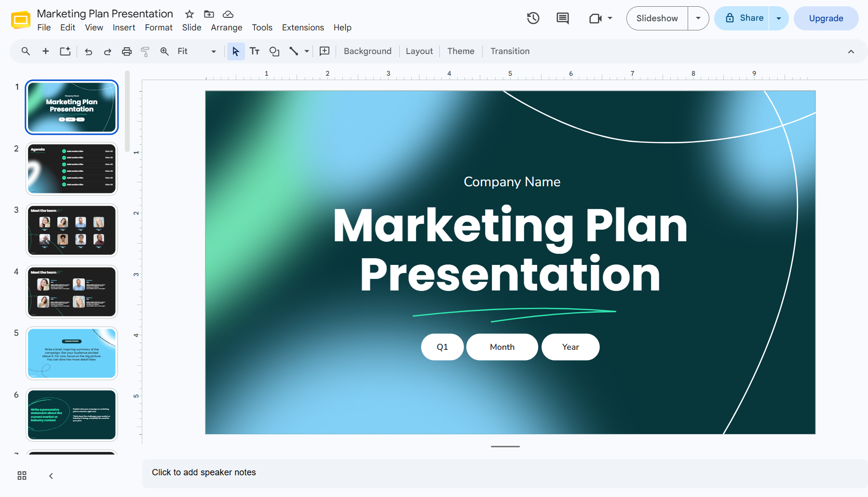Select the Agenda slide 2 thumbnail

point(72,169)
